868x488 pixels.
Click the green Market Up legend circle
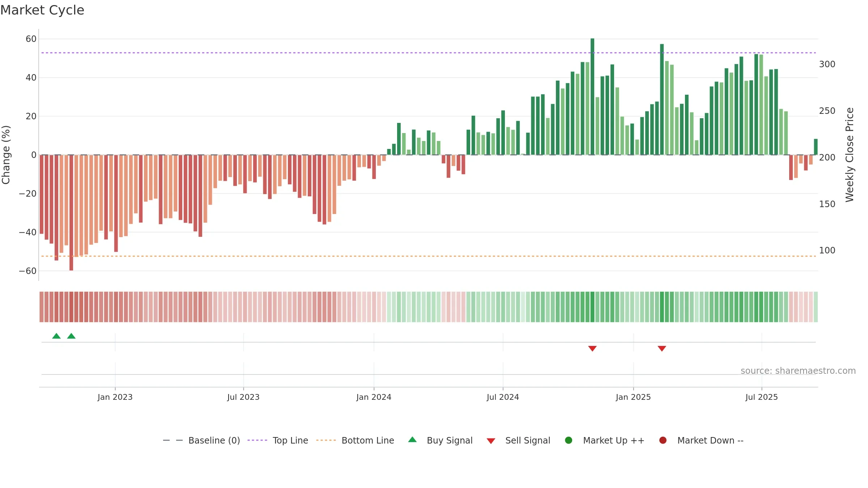point(569,440)
